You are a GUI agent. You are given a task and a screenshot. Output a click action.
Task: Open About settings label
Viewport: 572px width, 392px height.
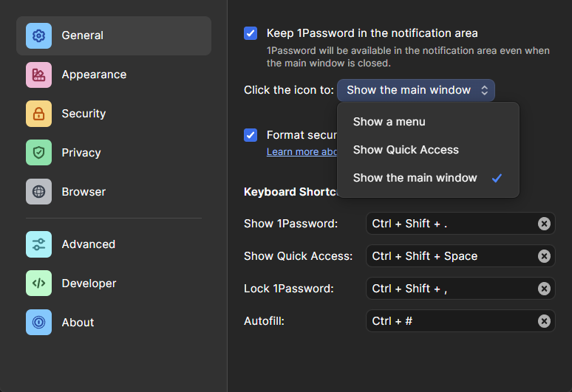(78, 323)
